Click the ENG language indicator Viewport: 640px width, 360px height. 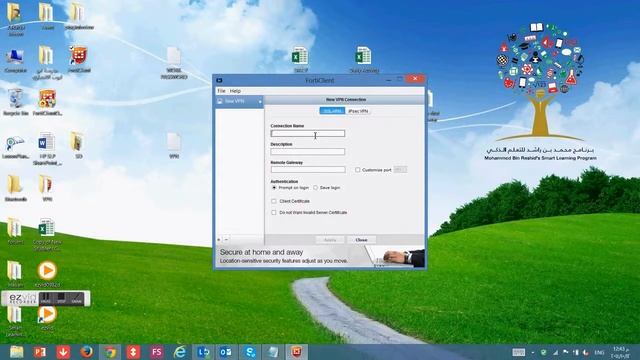[x=599, y=352]
